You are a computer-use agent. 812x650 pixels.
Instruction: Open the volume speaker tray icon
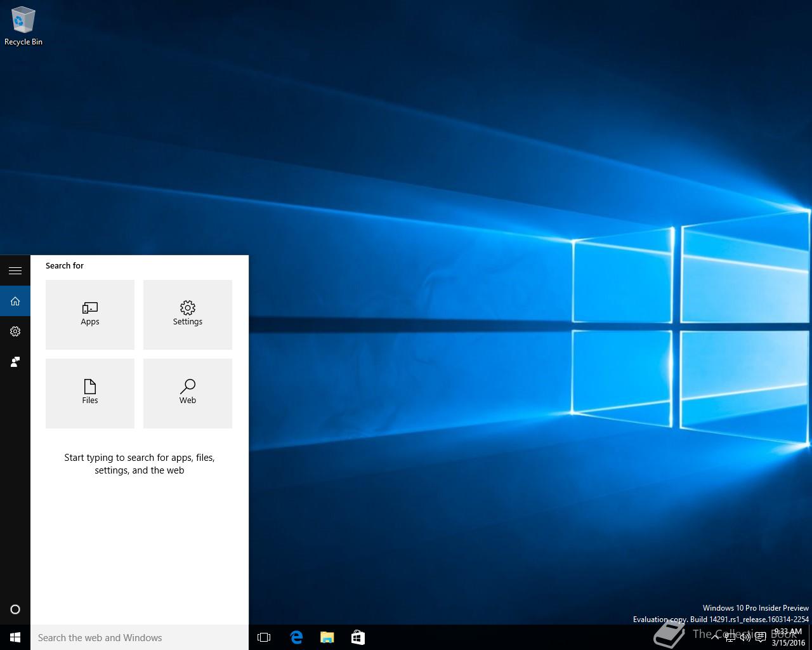point(745,637)
